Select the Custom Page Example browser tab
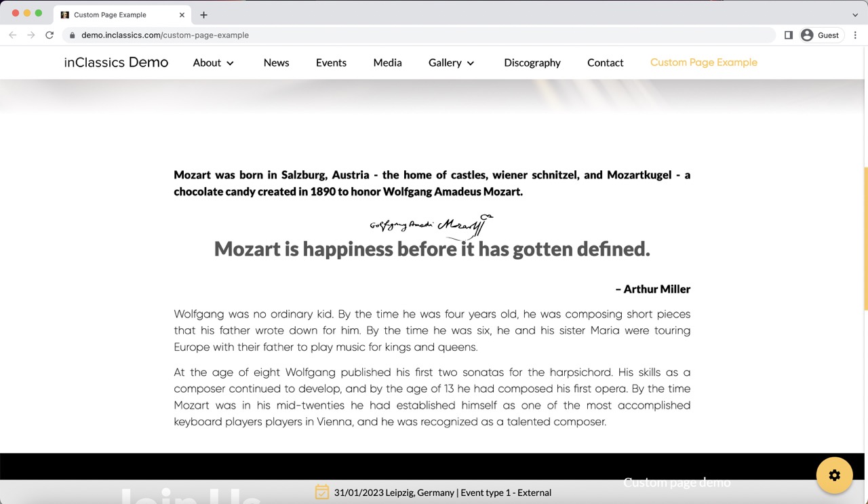Viewport: 868px width, 504px height. (123, 15)
